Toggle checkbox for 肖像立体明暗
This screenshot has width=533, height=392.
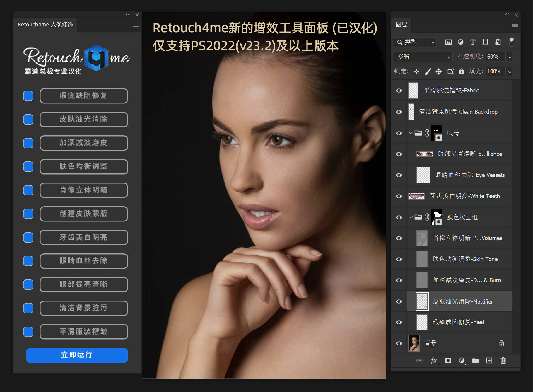(x=28, y=190)
